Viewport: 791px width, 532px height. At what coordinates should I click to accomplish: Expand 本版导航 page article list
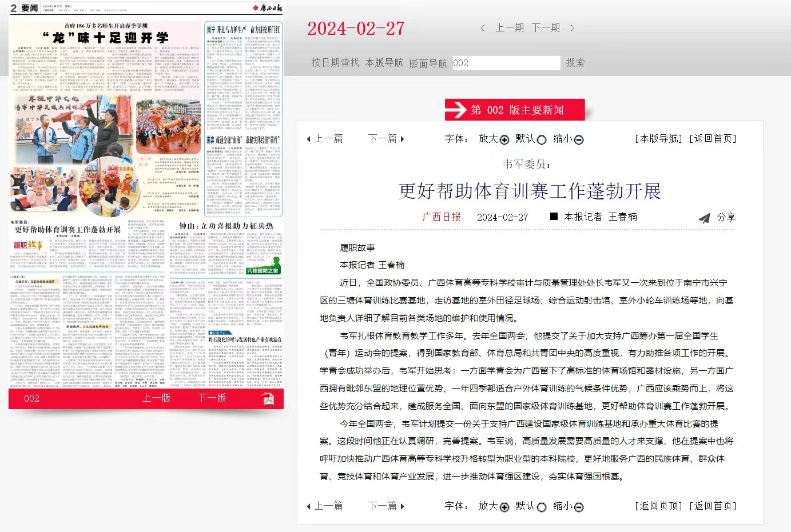click(384, 62)
